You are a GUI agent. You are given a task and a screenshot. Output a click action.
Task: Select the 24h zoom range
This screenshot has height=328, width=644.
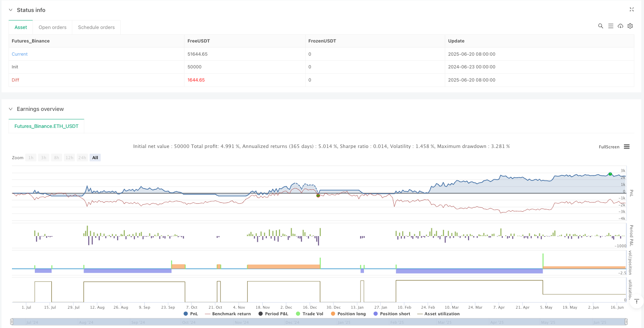(82, 158)
